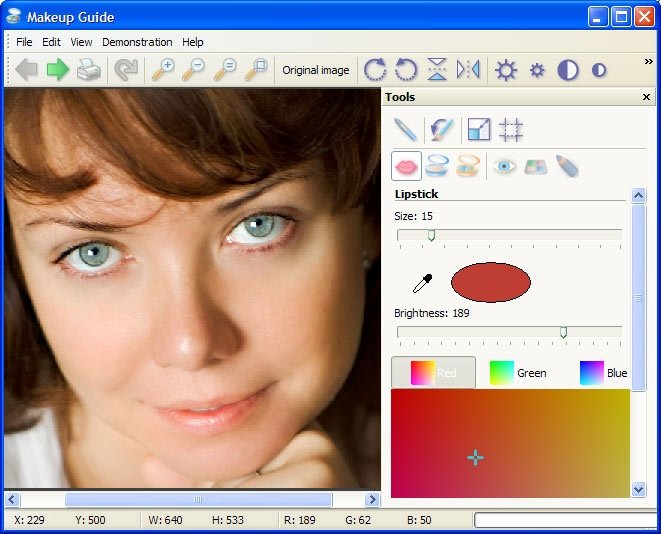Expand the toolbar overflow chevron
661x534 pixels.
click(648, 62)
